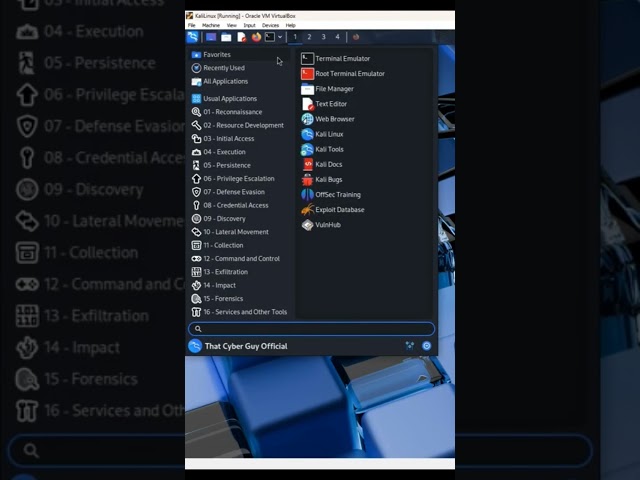This screenshot has height=480, width=640.
Task: Switch to workspace 1
Action: point(295,37)
